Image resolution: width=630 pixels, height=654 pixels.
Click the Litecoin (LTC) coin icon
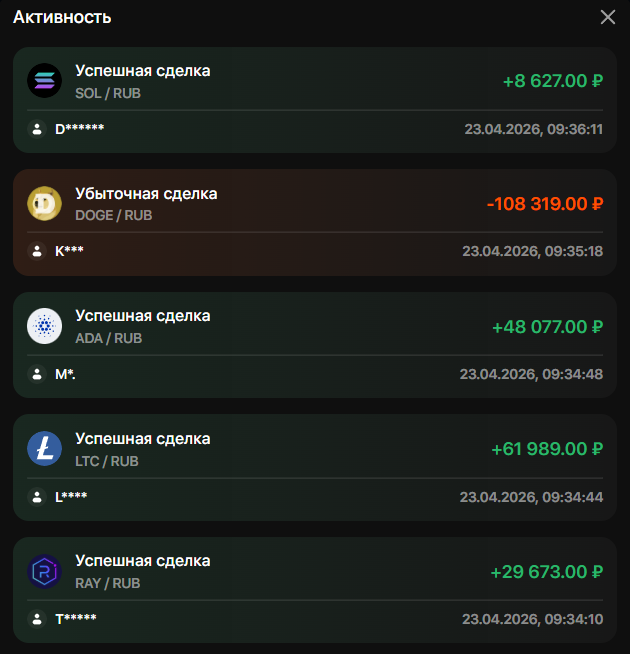[44, 449]
